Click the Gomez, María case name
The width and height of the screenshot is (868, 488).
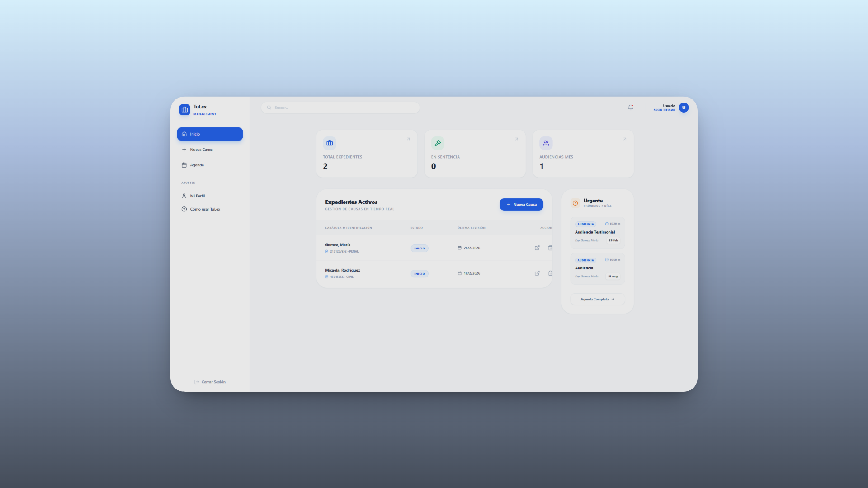338,245
